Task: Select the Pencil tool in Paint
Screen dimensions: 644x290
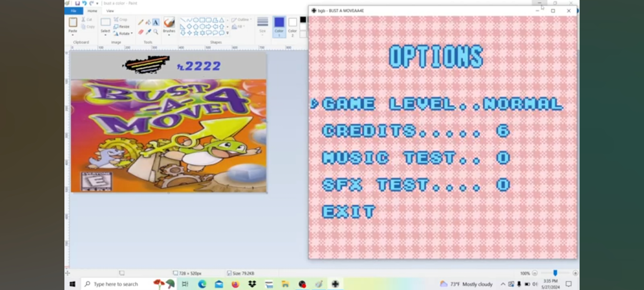Action: coord(141,23)
